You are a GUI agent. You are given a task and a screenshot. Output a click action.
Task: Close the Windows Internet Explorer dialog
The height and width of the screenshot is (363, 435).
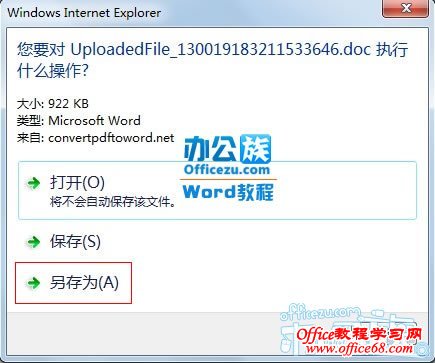(405, 8)
